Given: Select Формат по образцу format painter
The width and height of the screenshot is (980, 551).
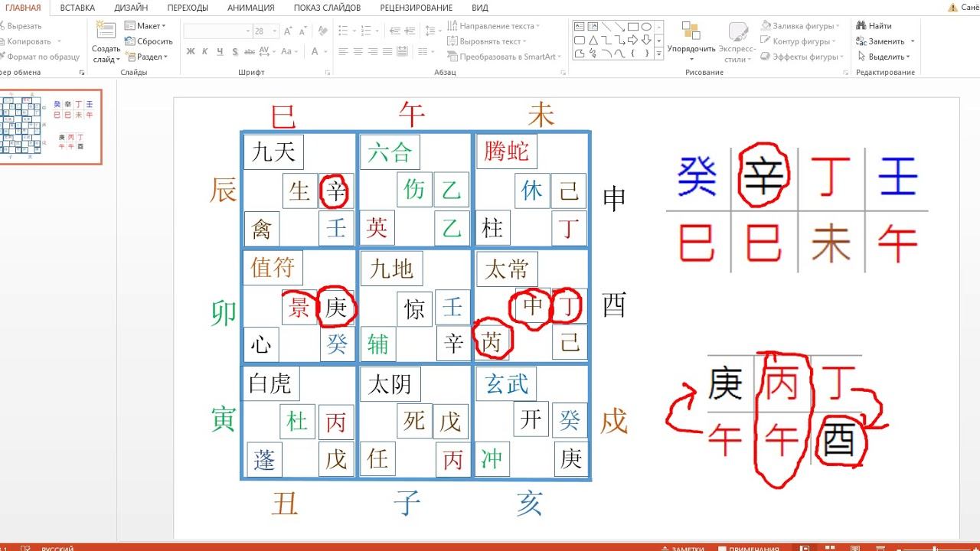Looking at the screenshot, I should pos(41,57).
